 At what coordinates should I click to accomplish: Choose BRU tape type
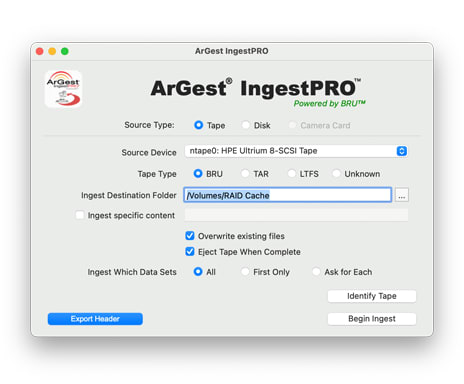click(198, 174)
